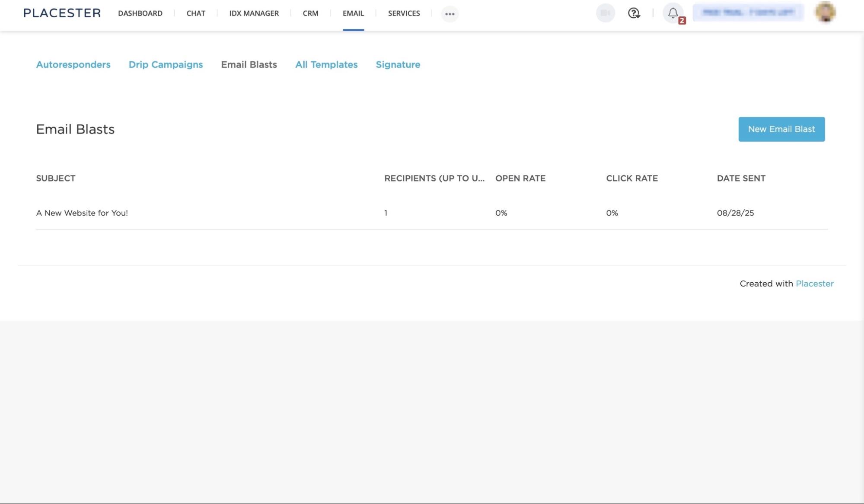Click the video camera icon
864x504 pixels.
tap(605, 13)
